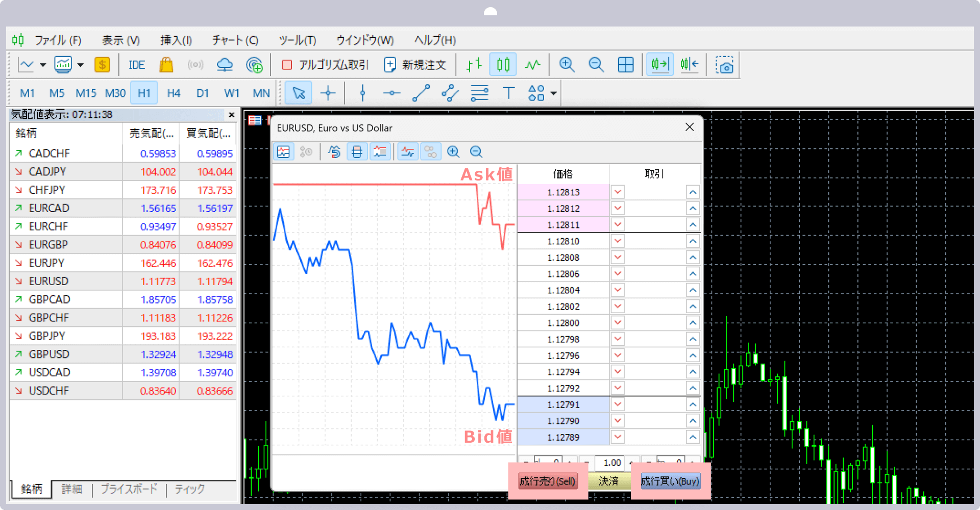Expand the objects shapes dropdown arrow

point(554,93)
